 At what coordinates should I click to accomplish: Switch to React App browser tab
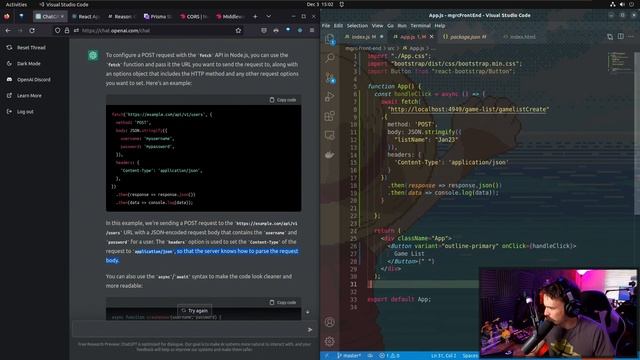pos(86,17)
